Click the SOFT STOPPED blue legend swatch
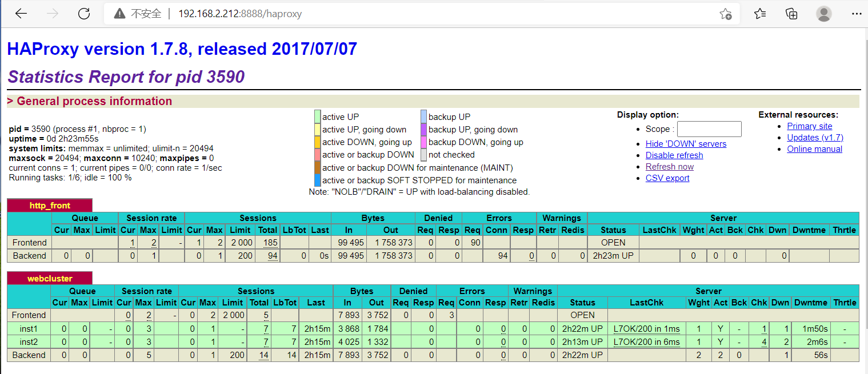The width and height of the screenshot is (868, 374). (317, 180)
